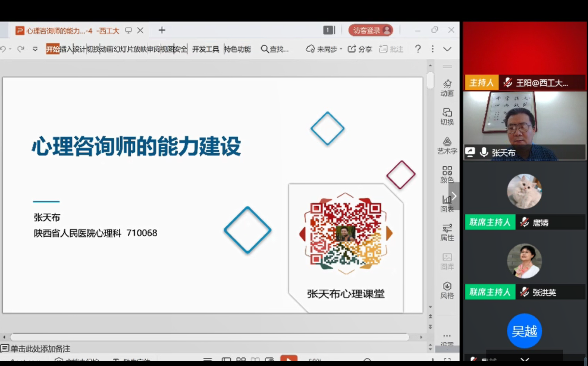This screenshot has width=588, height=366.
Task: Open the 颜色 color panel icon
Action: coord(447,174)
